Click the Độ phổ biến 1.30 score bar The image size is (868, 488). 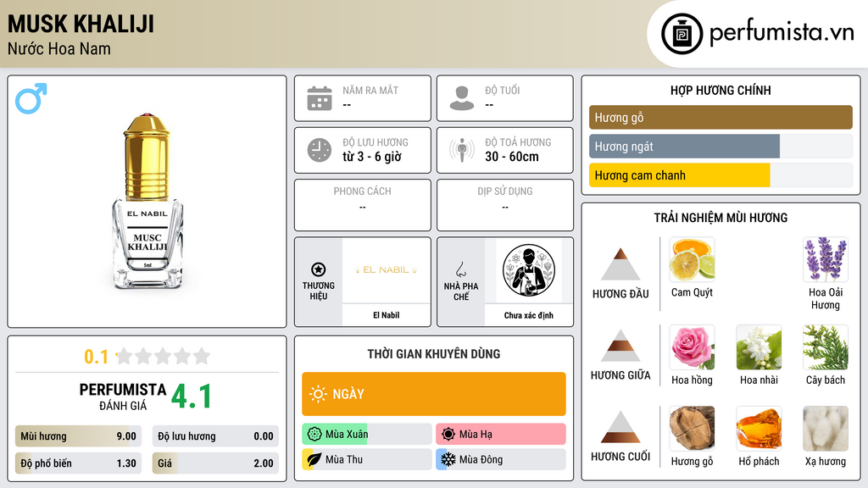point(78,463)
